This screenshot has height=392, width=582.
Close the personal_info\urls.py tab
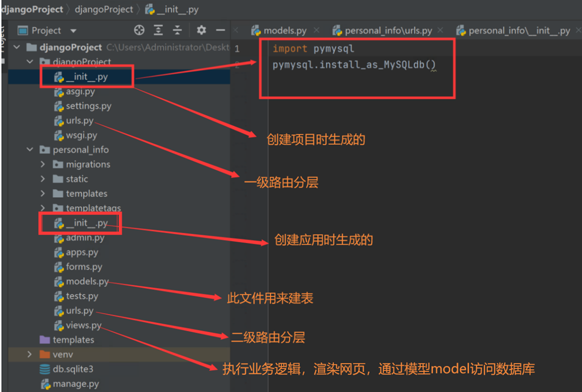[x=440, y=30]
